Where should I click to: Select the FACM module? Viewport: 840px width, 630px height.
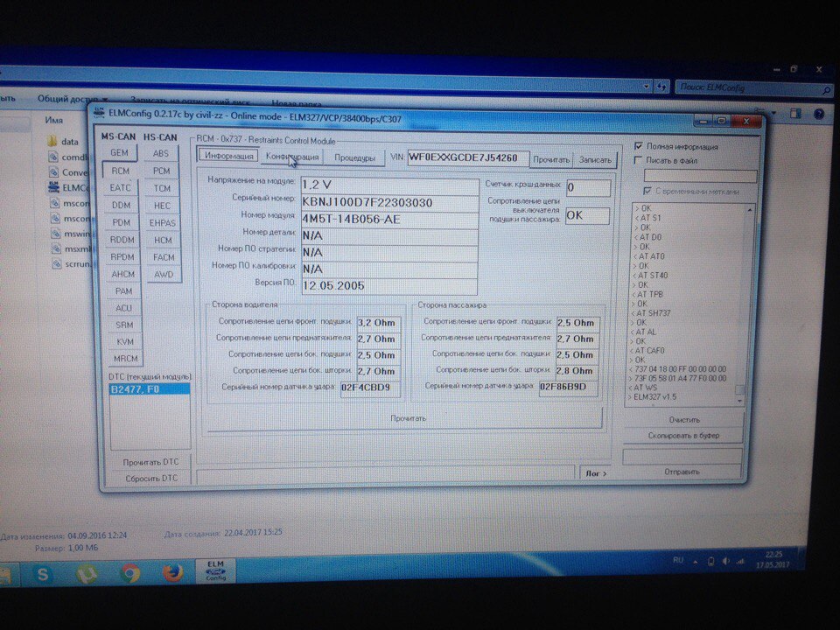[164, 257]
